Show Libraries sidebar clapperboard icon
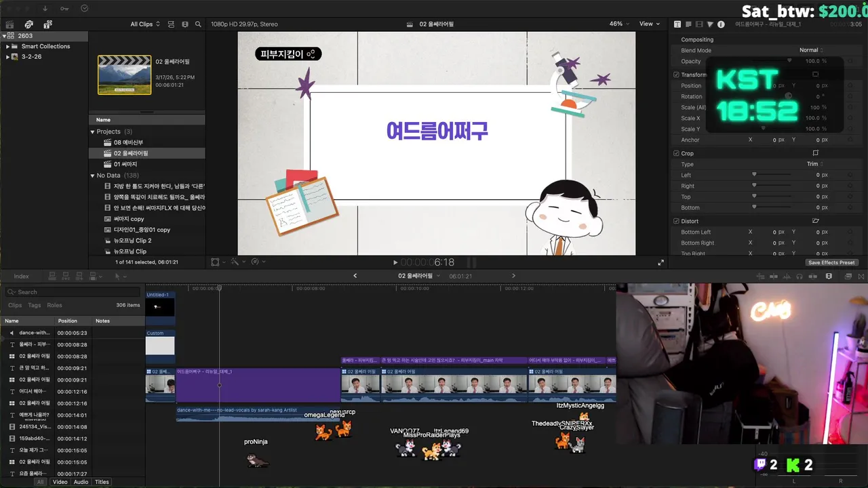Image resolution: width=868 pixels, height=488 pixels. 9,24
